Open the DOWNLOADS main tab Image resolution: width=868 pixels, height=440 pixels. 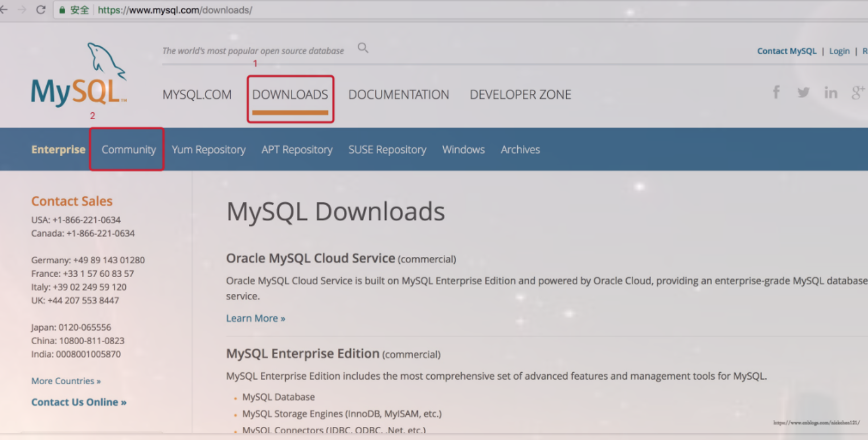point(290,95)
